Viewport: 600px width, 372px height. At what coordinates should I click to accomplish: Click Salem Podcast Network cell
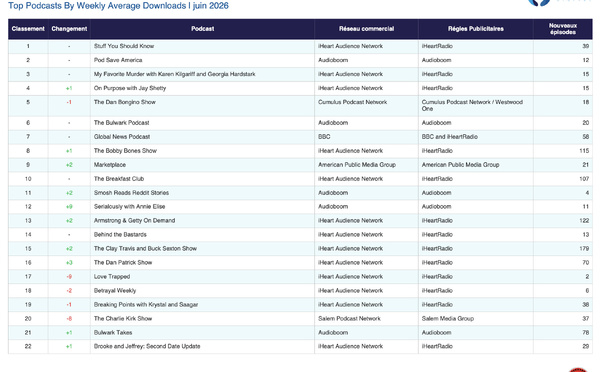349,319
